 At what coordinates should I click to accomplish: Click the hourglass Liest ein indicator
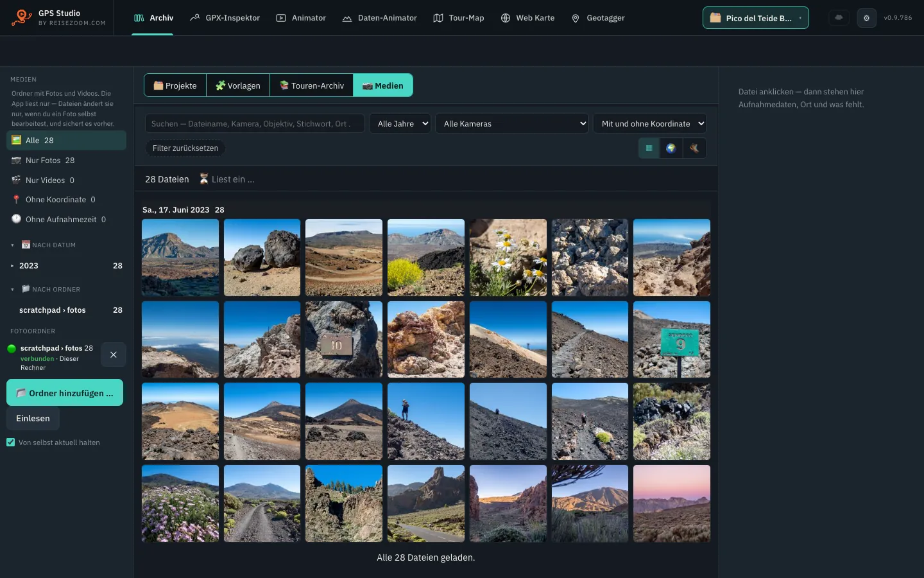click(x=227, y=179)
